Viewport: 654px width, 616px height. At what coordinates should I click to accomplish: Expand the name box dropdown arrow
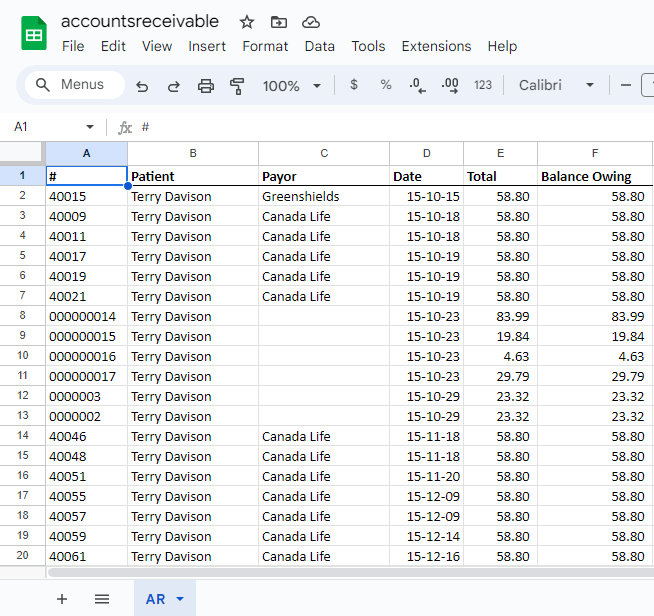click(x=90, y=127)
